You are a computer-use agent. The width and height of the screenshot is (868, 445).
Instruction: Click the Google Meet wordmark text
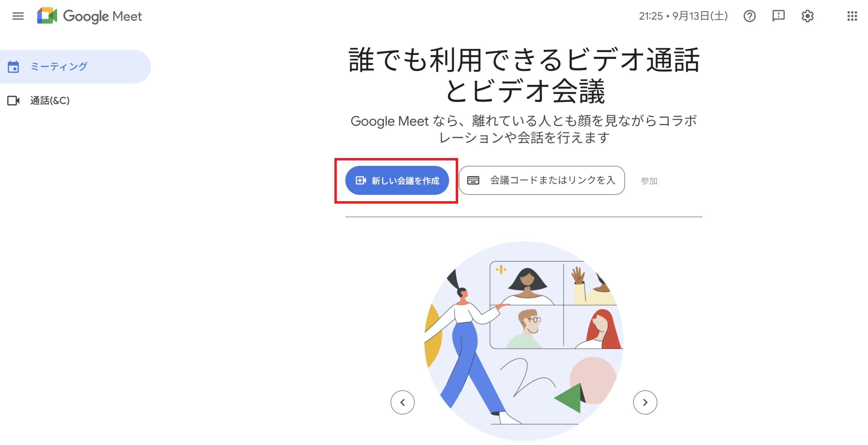[102, 16]
